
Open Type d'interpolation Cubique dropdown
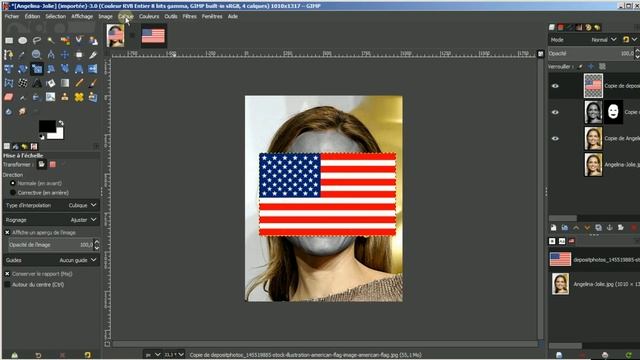(51, 205)
